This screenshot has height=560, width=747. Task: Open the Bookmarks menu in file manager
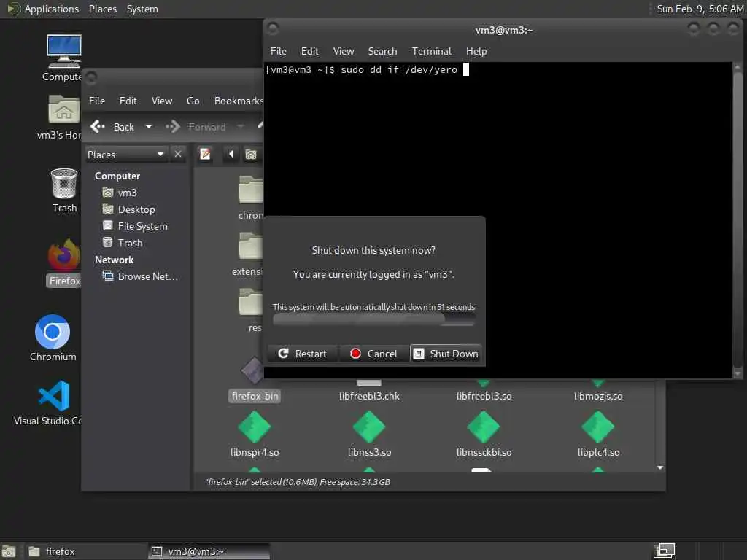tap(239, 101)
